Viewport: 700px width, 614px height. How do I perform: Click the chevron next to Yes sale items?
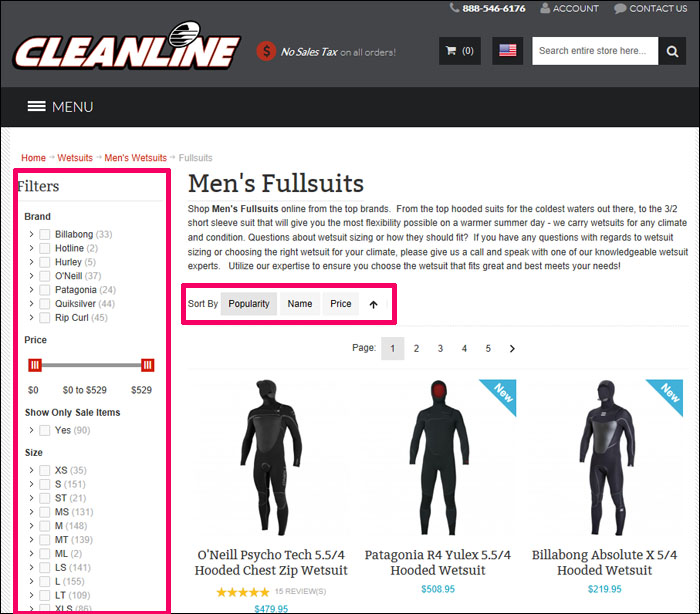tap(31, 430)
